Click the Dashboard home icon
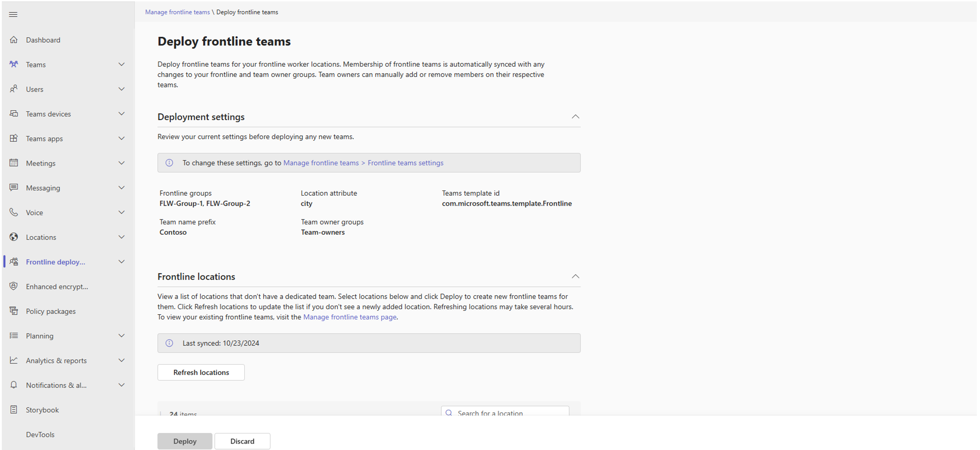Screen dimensions: 980x450 click(x=14, y=40)
